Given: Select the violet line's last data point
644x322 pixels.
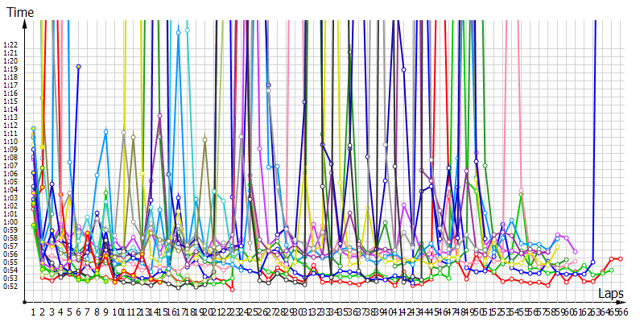Looking at the screenshot, I should point(575,250).
